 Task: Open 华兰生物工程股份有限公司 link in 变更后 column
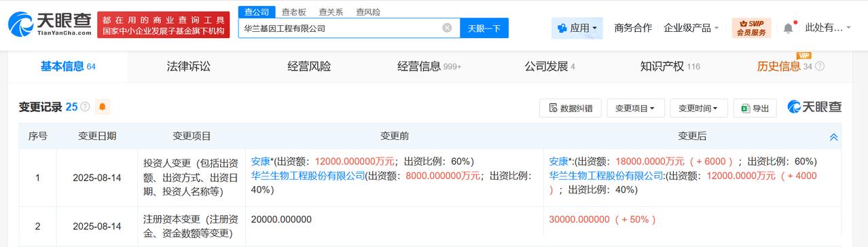point(606,176)
